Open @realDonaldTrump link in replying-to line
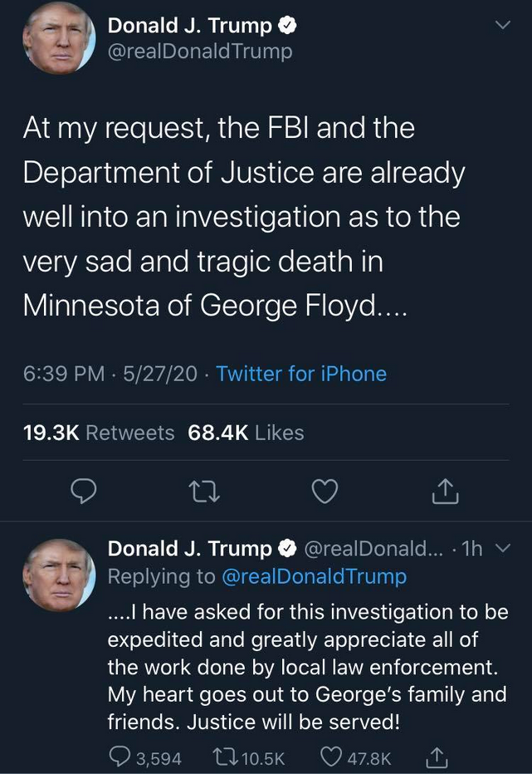The image size is (532, 774). [x=315, y=576]
